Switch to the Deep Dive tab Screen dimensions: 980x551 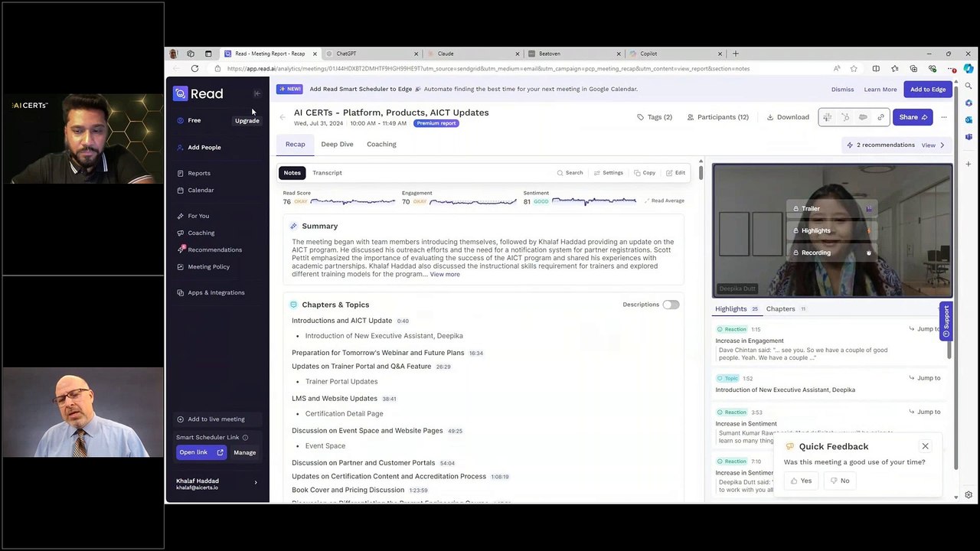pos(337,144)
